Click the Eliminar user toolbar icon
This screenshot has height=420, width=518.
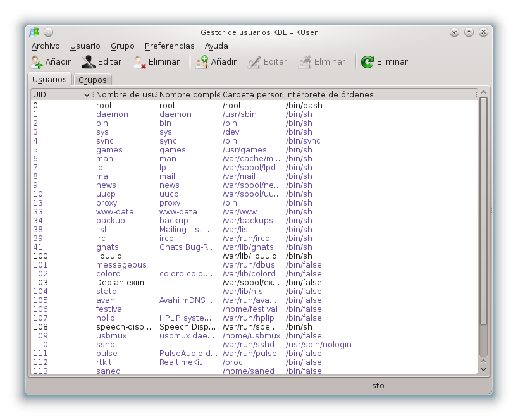point(138,61)
